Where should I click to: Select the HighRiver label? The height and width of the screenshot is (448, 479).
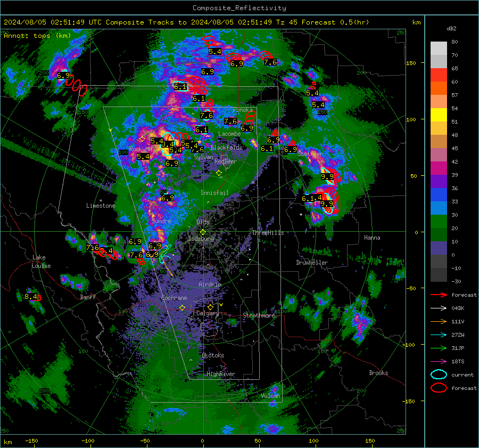pos(221,374)
